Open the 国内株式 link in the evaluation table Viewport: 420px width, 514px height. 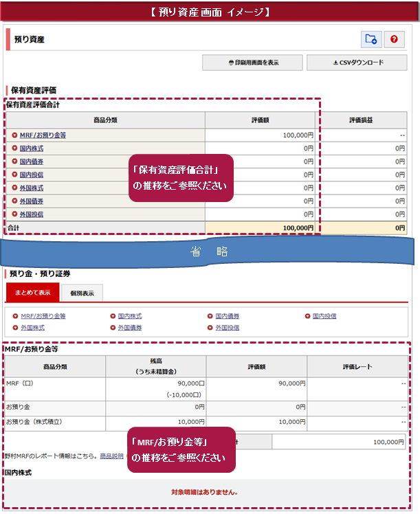(32, 148)
